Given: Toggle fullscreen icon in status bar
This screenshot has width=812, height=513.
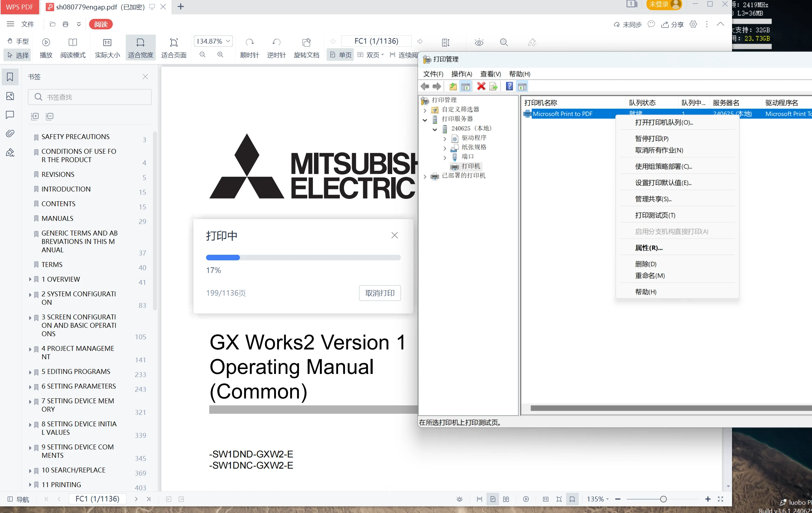Looking at the screenshot, I should click(720, 499).
